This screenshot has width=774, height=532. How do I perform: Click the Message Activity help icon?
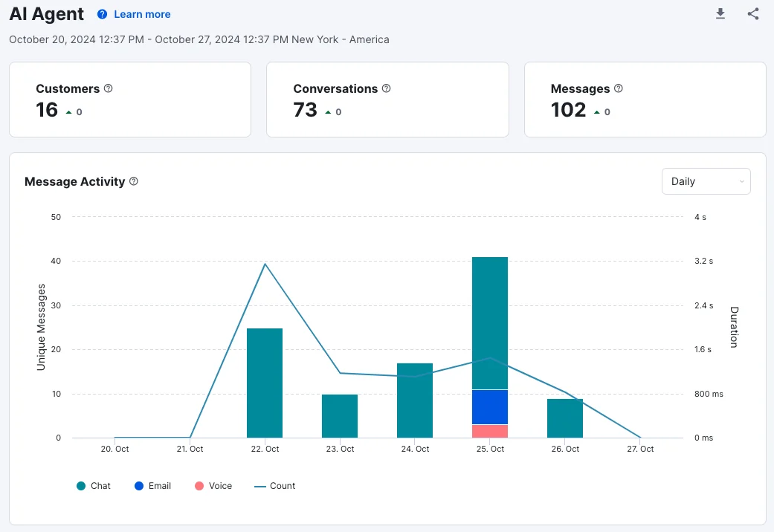pos(134,181)
